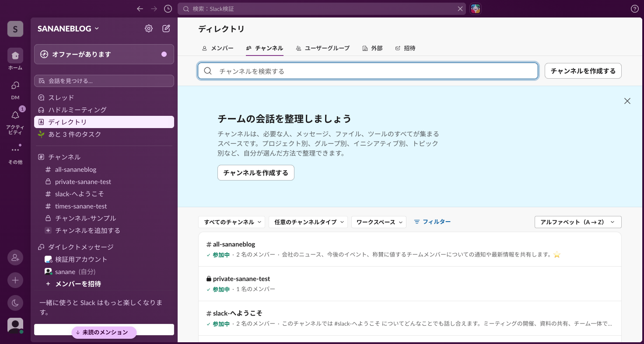Open private-sanane-test row in channel list
Screen dimensions: 644x344
tap(410, 284)
